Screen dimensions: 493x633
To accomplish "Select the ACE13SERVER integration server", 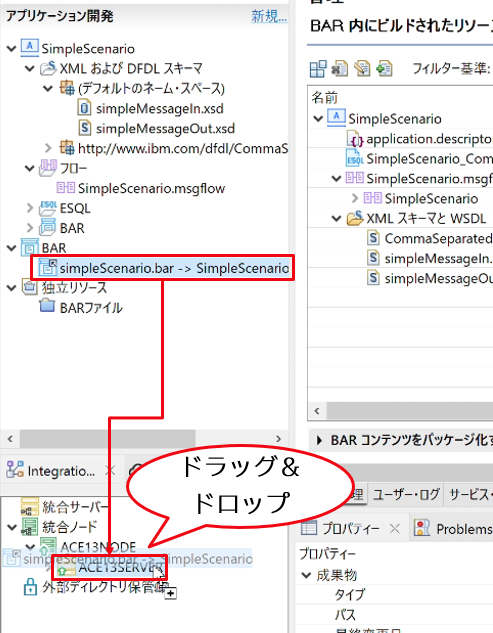I will pyautogui.click(x=109, y=567).
